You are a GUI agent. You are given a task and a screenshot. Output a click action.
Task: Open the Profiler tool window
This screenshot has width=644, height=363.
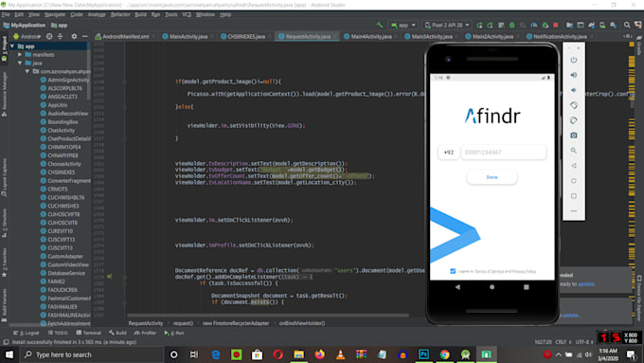[146, 333]
